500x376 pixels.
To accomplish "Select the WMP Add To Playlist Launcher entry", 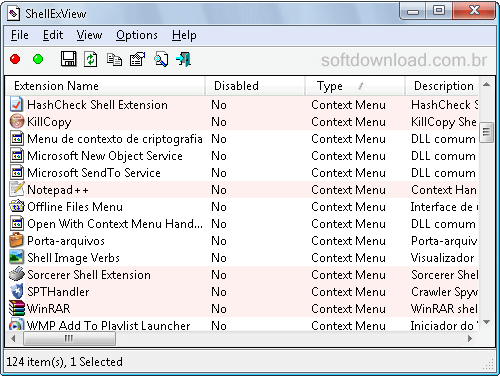I will [108, 325].
